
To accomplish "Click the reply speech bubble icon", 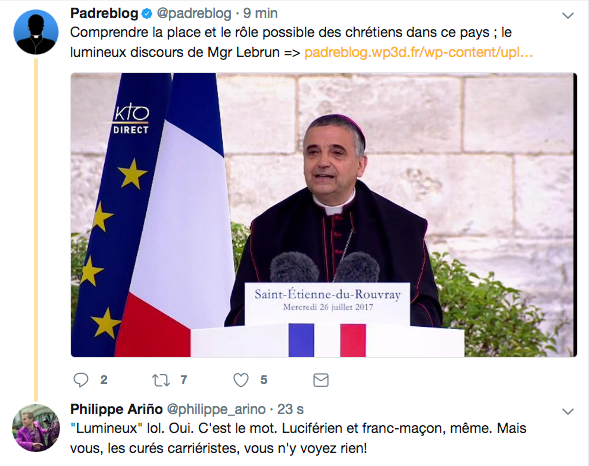I will (x=80, y=380).
